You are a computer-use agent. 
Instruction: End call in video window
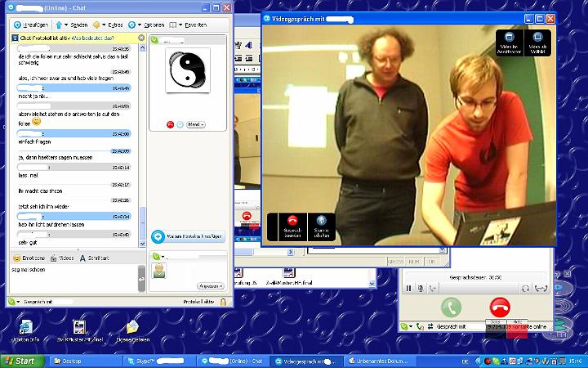point(292,227)
